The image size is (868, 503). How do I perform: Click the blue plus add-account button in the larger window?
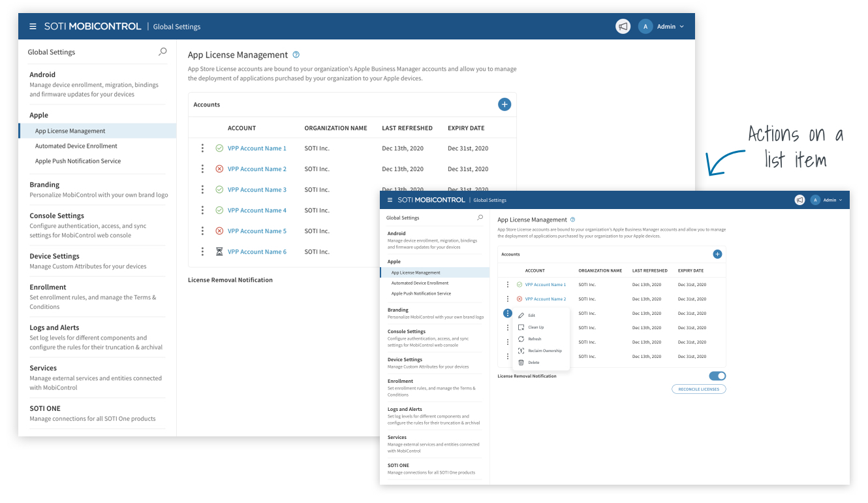click(504, 105)
